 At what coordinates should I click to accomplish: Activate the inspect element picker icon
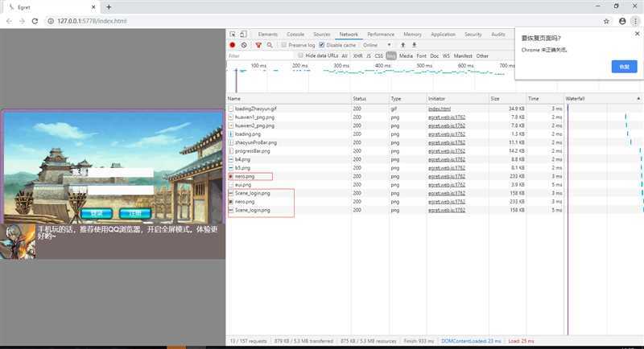coord(233,35)
